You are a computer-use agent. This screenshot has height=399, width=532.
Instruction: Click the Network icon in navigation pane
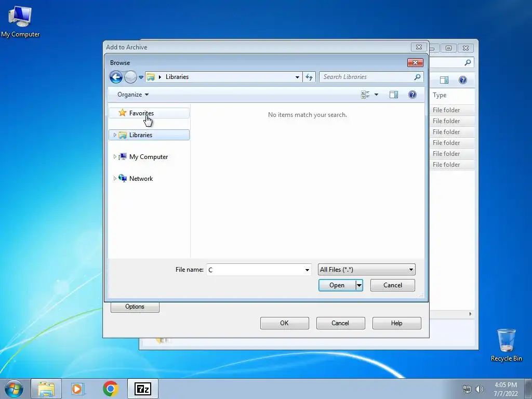pyautogui.click(x=123, y=178)
